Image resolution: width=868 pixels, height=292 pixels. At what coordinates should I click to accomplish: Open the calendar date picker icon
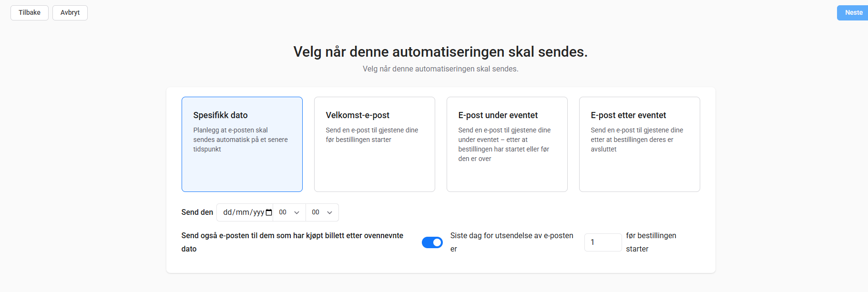(x=269, y=212)
